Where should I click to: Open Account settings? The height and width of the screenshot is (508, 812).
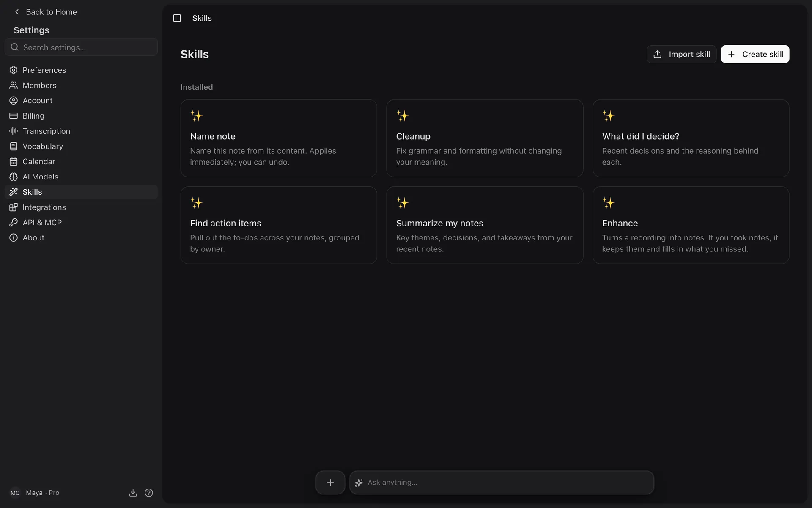[81, 100]
